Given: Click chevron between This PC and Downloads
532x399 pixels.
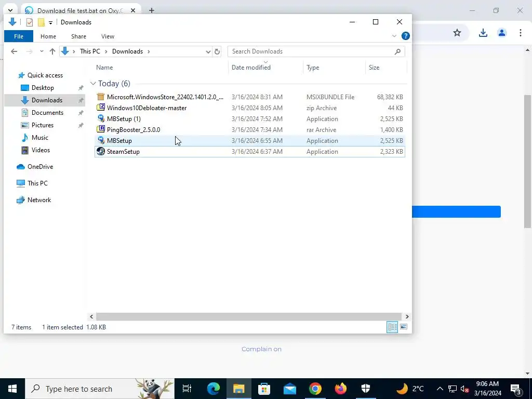Looking at the screenshot, I should 106,51.
